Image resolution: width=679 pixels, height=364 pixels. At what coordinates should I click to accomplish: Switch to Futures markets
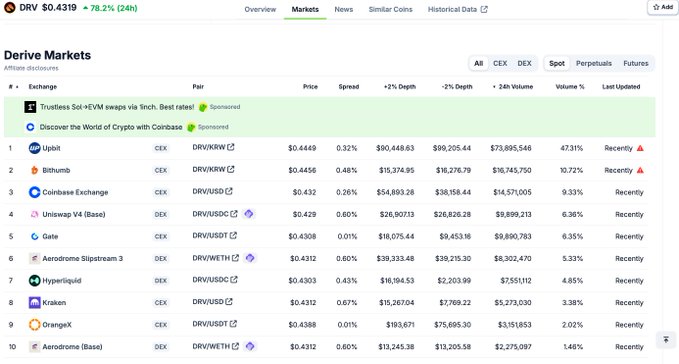pyautogui.click(x=636, y=63)
